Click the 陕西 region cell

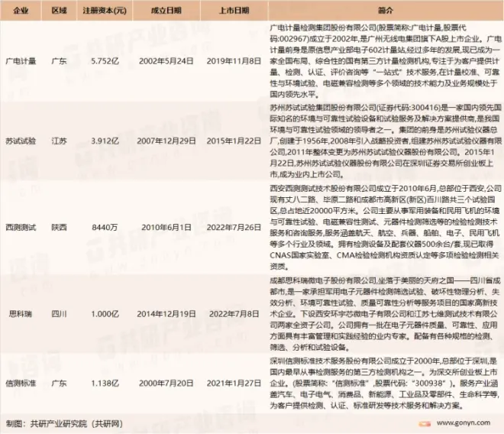coord(59,228)
